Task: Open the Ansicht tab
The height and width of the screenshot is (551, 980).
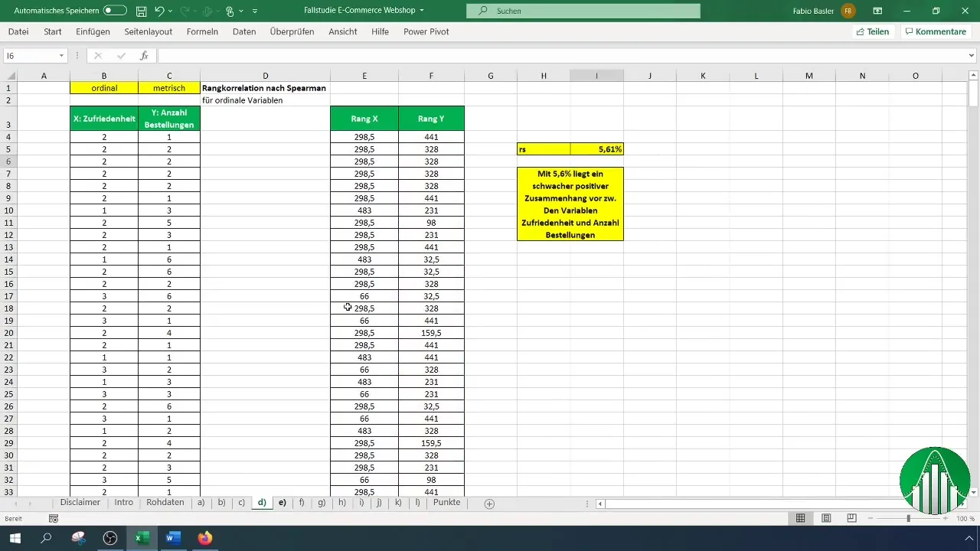Action: pos(342,32)
